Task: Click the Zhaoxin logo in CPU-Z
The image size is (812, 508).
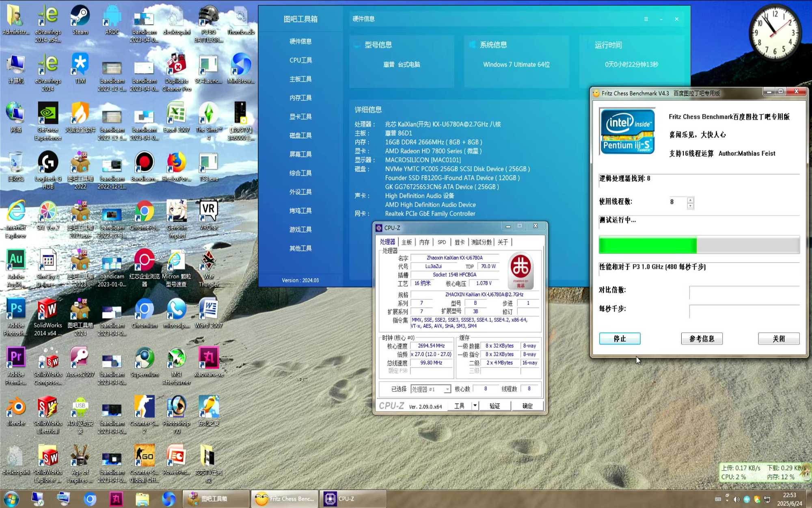Action: 520,271
